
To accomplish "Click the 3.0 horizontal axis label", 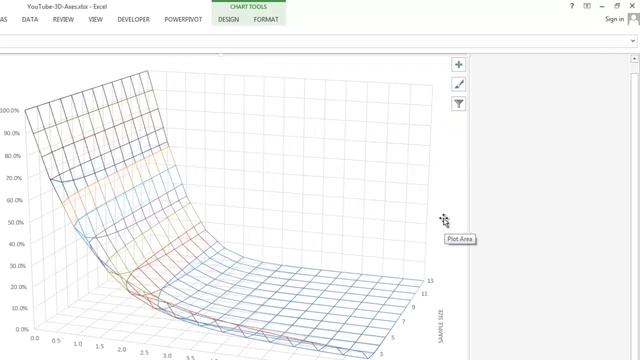I will (x=167, y=356).
